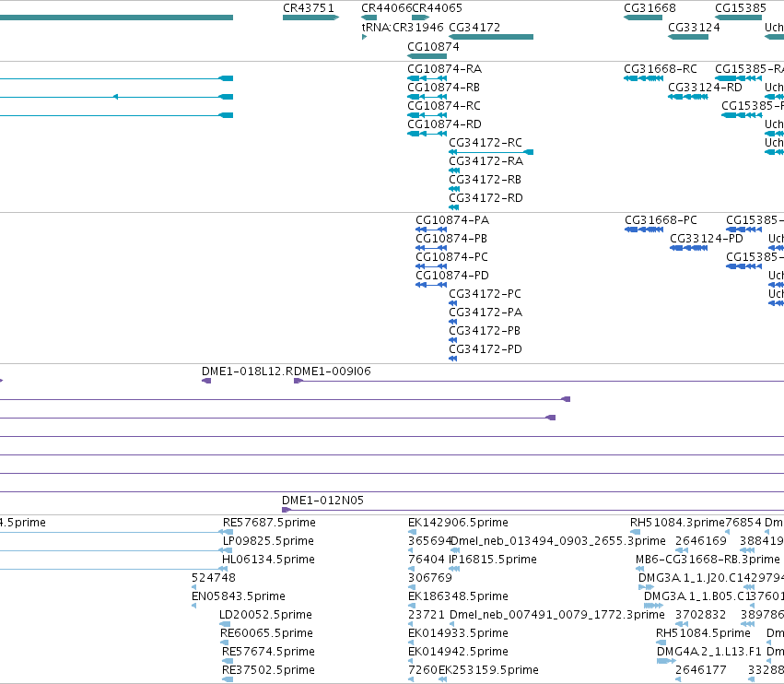Click transcript CG33124-RD
Viewport: 784px width, 684px height.
[x=705, y=87]
